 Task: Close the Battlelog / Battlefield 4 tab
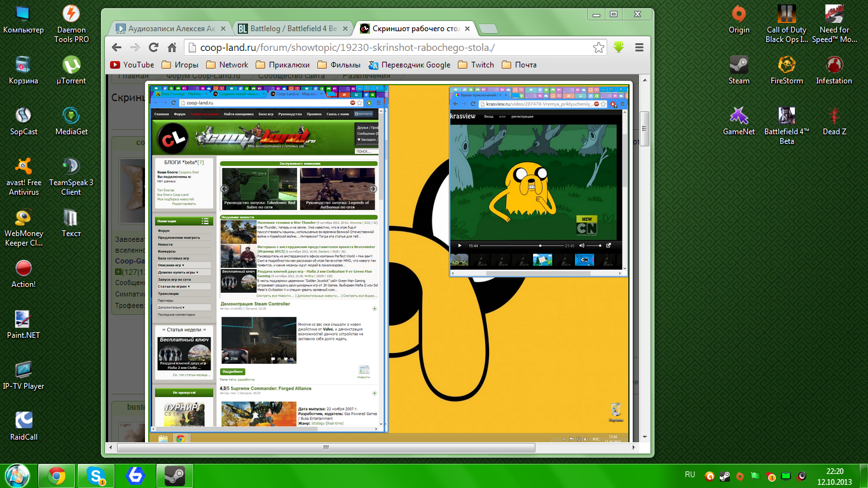[x=345, y=29]
